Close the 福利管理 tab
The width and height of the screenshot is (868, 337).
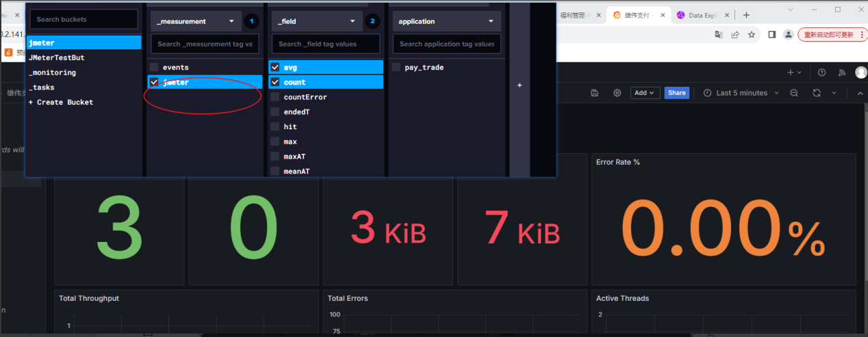[x=599, y=15]
